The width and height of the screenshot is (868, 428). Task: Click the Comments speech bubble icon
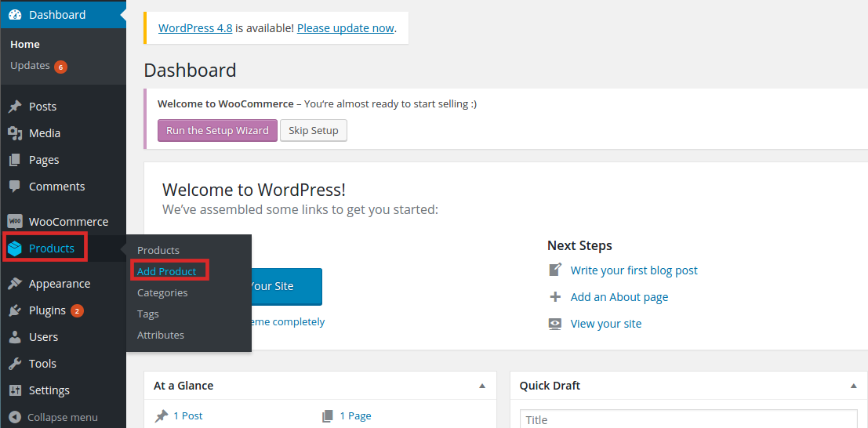[15, 187]
